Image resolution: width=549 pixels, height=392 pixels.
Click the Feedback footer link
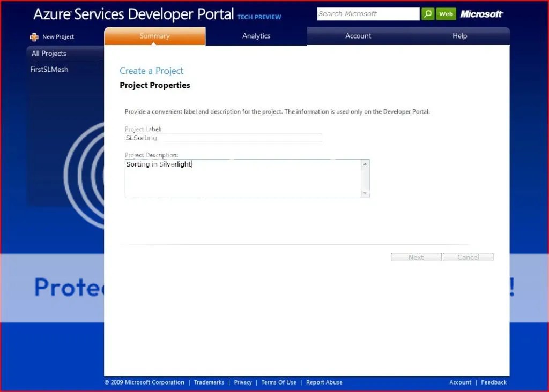pyautogui.click(x=494, y=382)
